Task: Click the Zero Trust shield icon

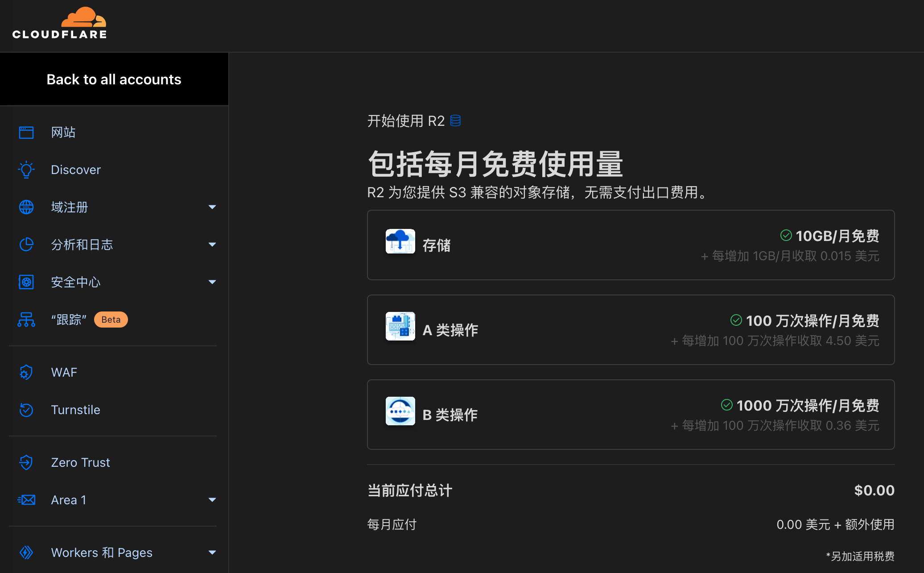Action: coord(26,462)
